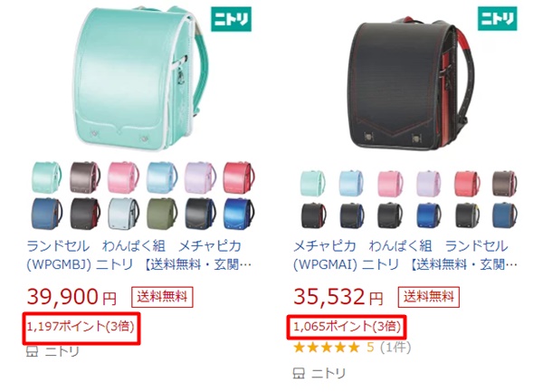Click the 1,065ポイント(3倍) label
The width and height of the screenshot is (543, 392).
(x=347, y=326)
